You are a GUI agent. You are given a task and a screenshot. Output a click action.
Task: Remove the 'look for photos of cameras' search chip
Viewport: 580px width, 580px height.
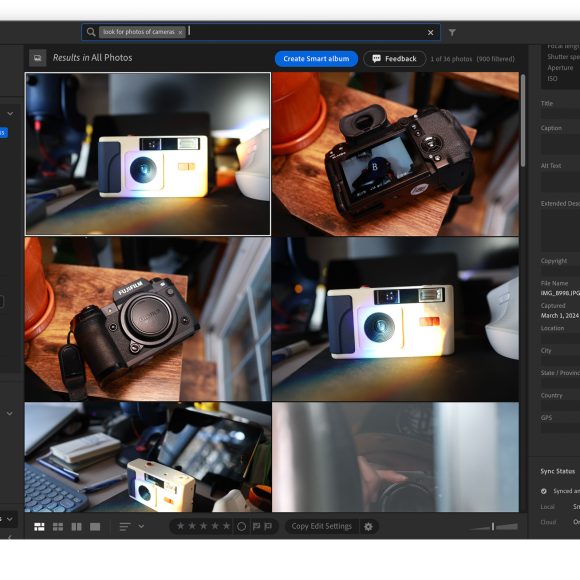click(180, 33)
